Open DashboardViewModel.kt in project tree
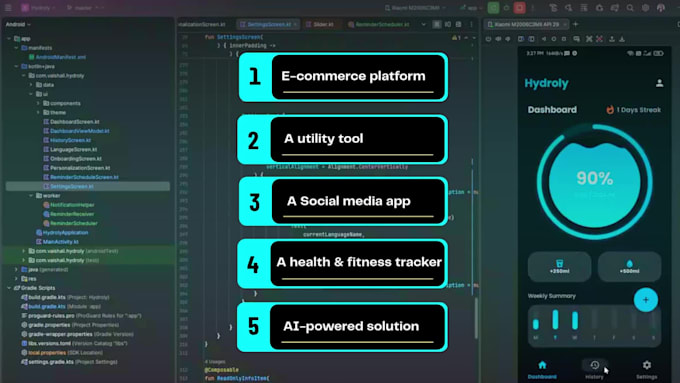Screen dimensions: 680x383 [76, 131]
